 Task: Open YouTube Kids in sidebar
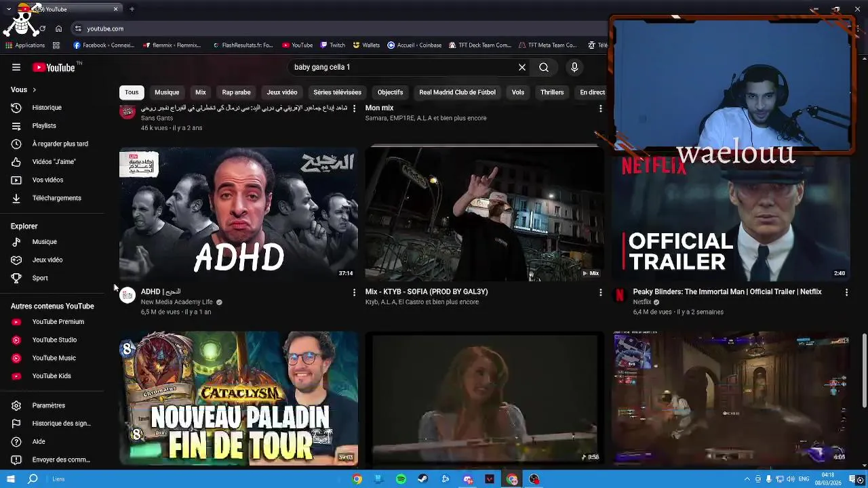click(x=52, y=375)
